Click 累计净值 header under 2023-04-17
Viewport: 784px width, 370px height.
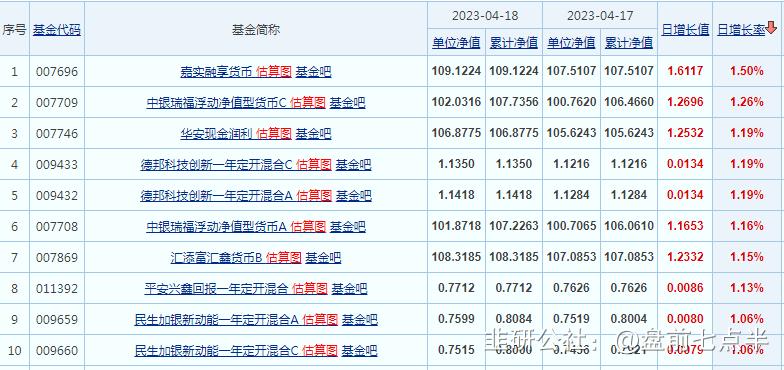pos(628,42)
